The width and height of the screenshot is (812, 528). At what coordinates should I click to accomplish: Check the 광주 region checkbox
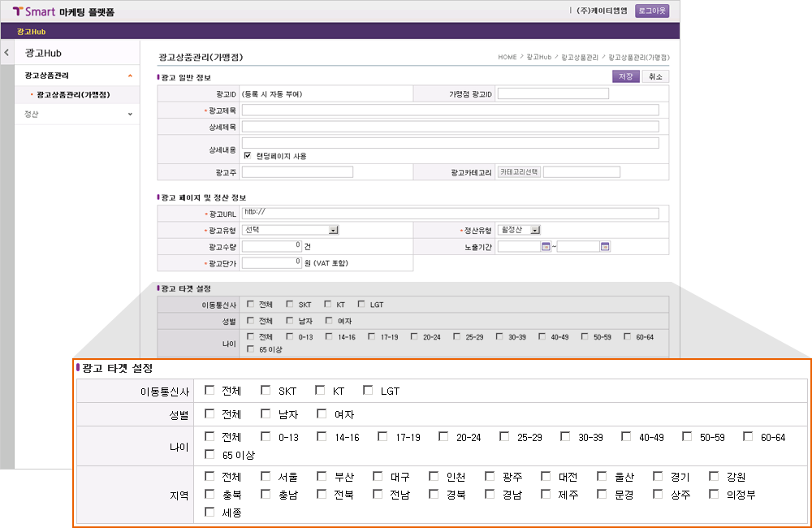(x=490, y=476)
